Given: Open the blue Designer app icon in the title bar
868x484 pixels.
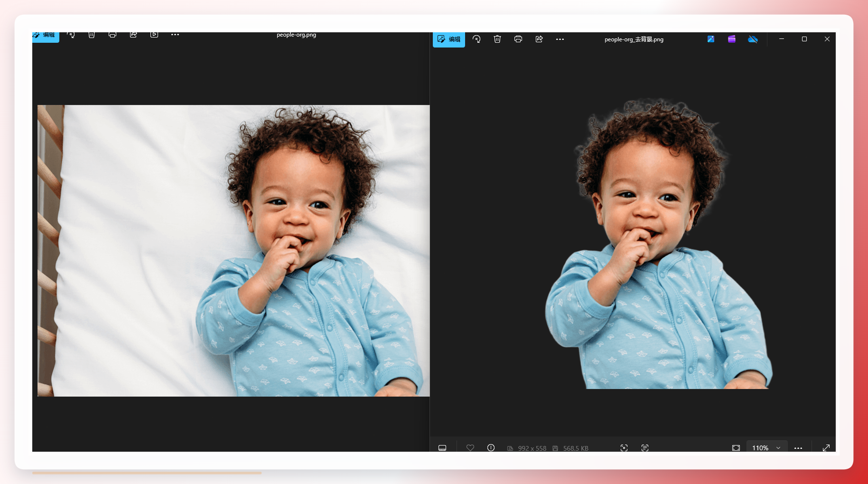Looking at the screenshot, I should (711, 39).
